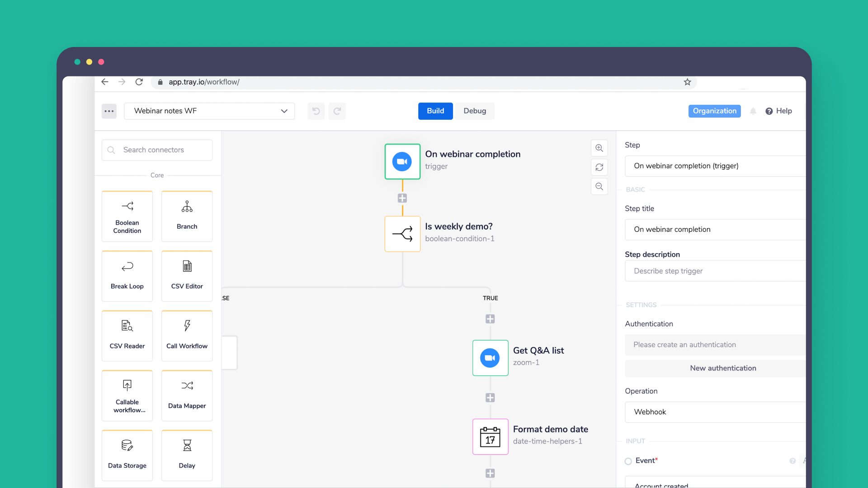Open the Webhook operation dropdown

click(x=714, y=412)
